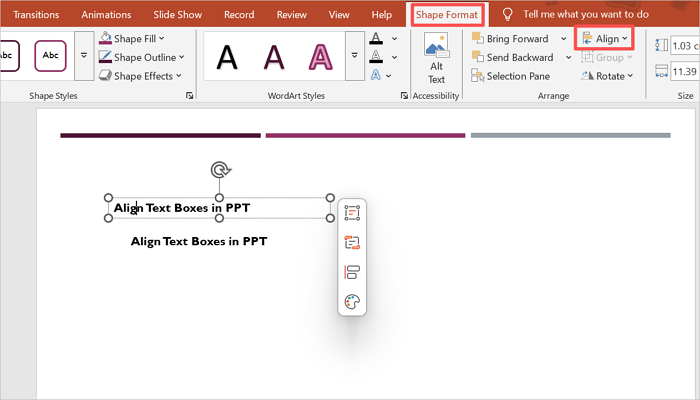Viewport: 700px width, 400px height.
Task: Select the lower Align Text Boxes in PPT text
Action: click(199, 242)
